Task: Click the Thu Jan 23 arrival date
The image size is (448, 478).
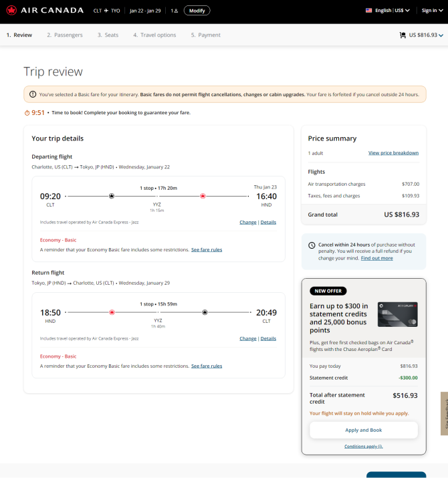Action: point(265,187)
